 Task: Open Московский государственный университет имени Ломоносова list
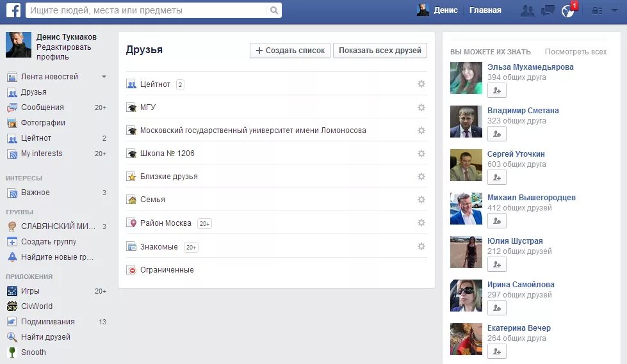coord(253,131)
